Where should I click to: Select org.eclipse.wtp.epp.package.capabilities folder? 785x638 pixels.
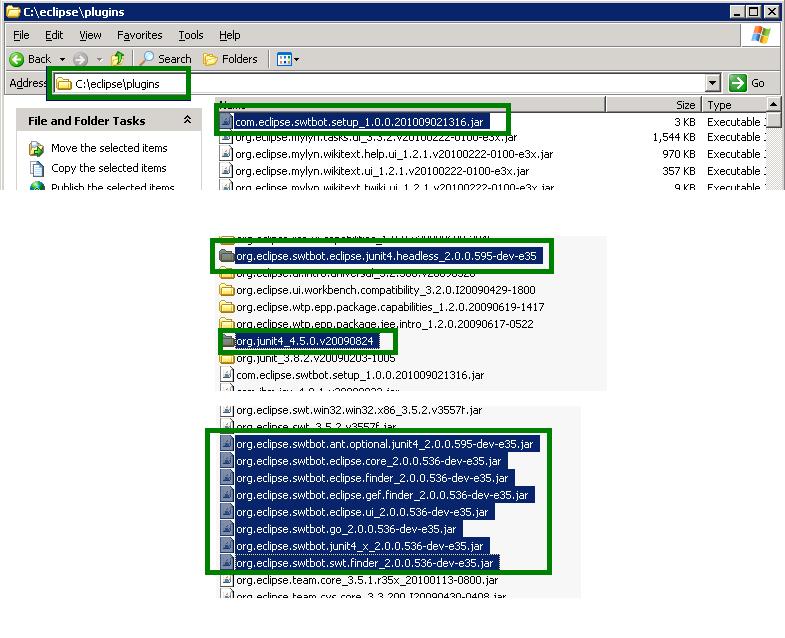[390, 307]
